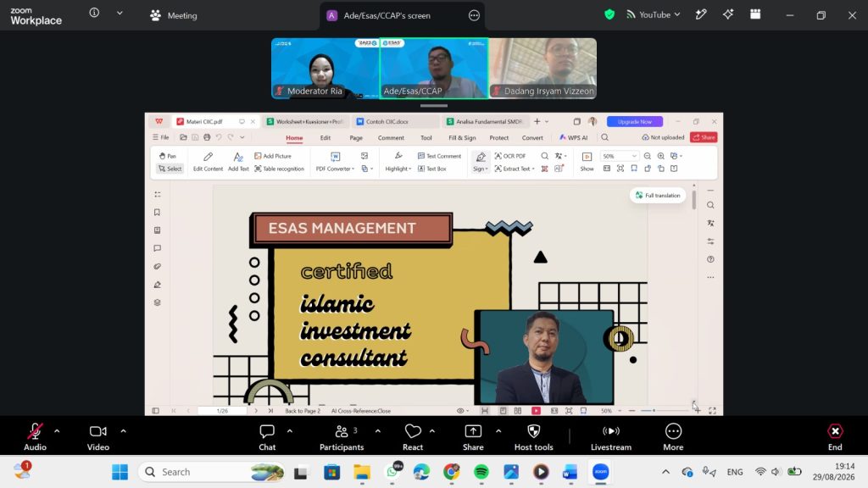This screenshot has width=868, height=488.
Task: Open the ribbon search magnifier
Action: pyautogui.click(x=604, y=137)
